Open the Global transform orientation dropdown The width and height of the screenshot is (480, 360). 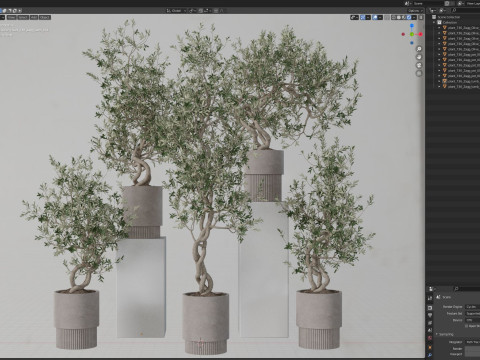coord(176,11)
